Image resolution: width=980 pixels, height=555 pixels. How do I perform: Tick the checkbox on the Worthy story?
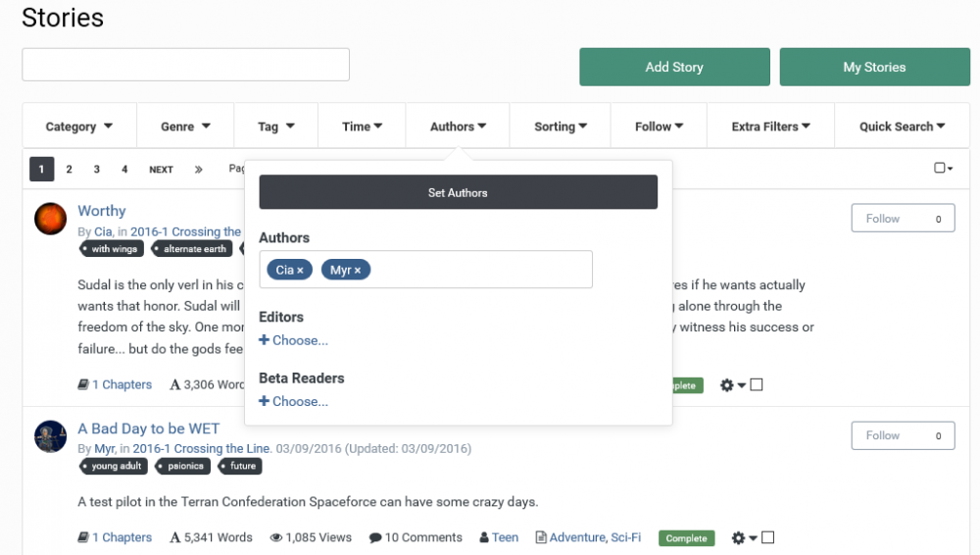[x=757, y=385]
